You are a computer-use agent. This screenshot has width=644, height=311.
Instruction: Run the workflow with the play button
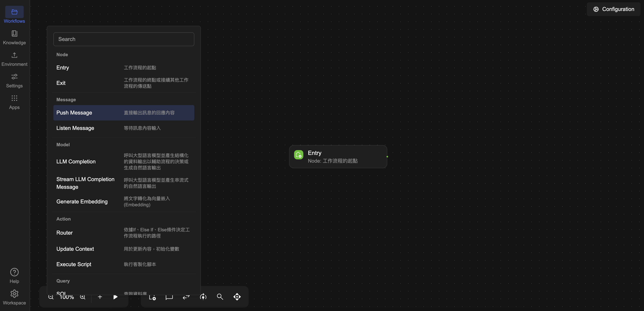point(115,297)
